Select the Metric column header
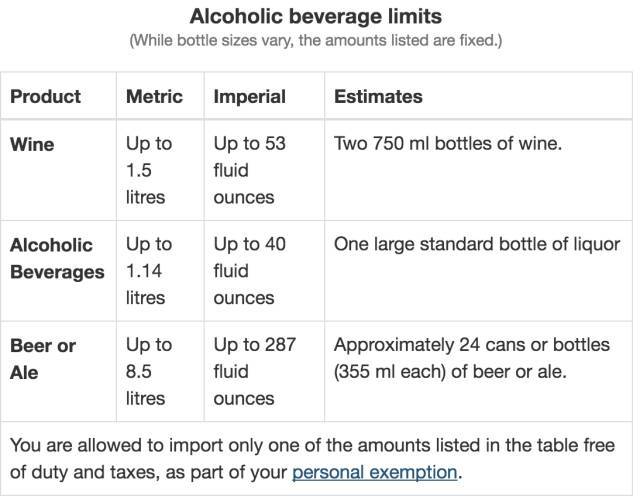 [154, 97]
